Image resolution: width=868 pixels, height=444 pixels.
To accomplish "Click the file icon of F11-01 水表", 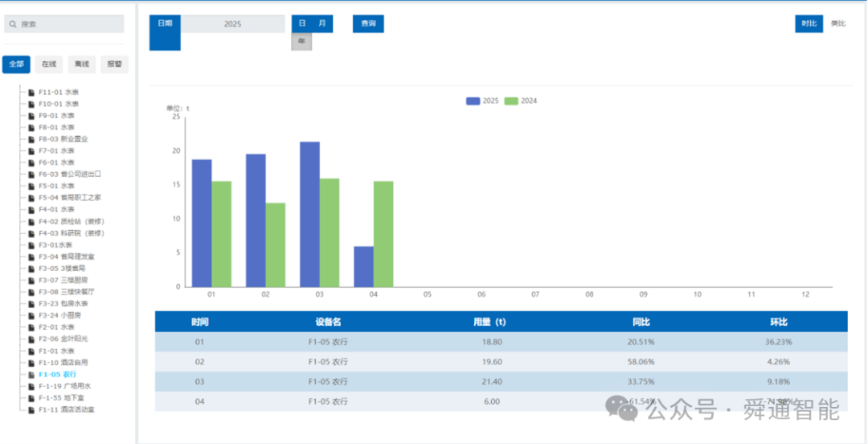I will tap(31, 92).
